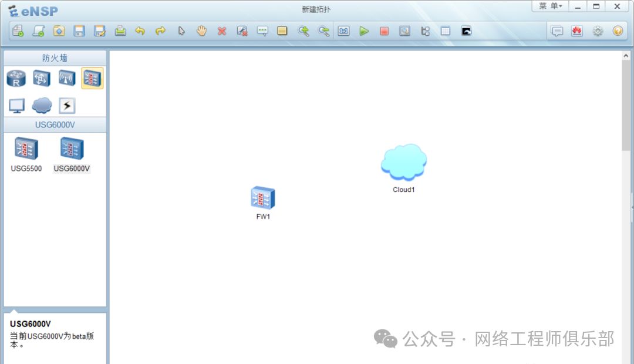Undo the last action
Screen dimensions: 634x364
click(x=140, y=31)
